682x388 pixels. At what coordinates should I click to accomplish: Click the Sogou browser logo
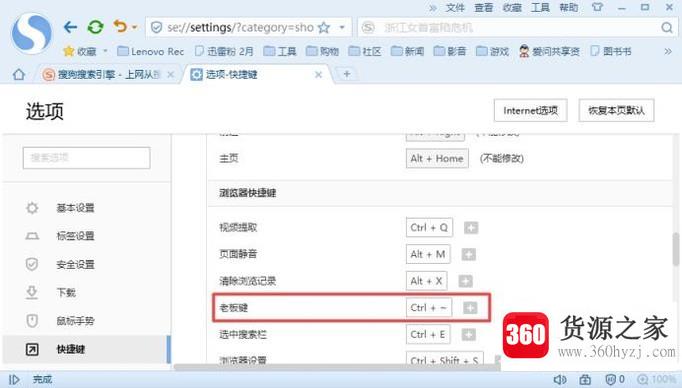[32, 33]
